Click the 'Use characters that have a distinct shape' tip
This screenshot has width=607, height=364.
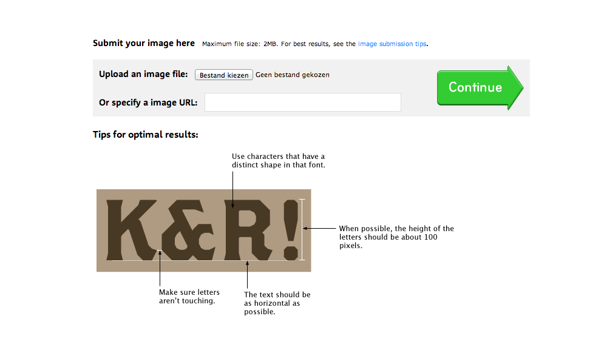279,161
